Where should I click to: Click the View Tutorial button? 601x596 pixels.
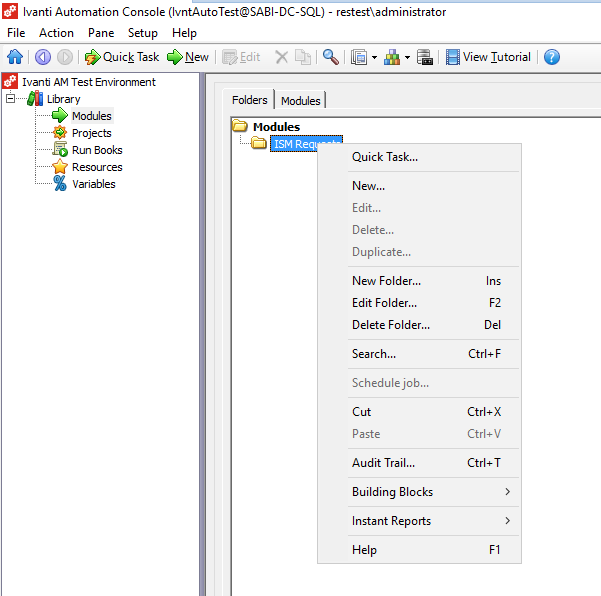coord(488,57)
